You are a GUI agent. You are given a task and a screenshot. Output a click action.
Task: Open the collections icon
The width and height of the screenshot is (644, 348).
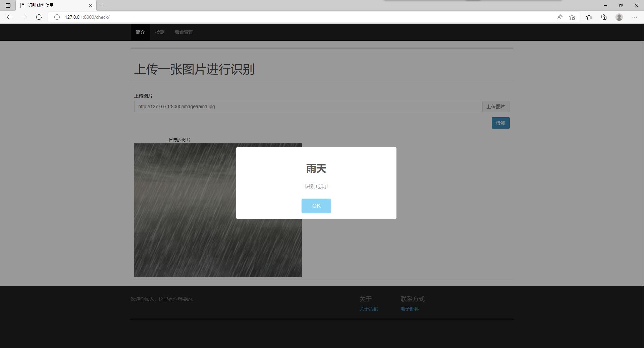604,17
